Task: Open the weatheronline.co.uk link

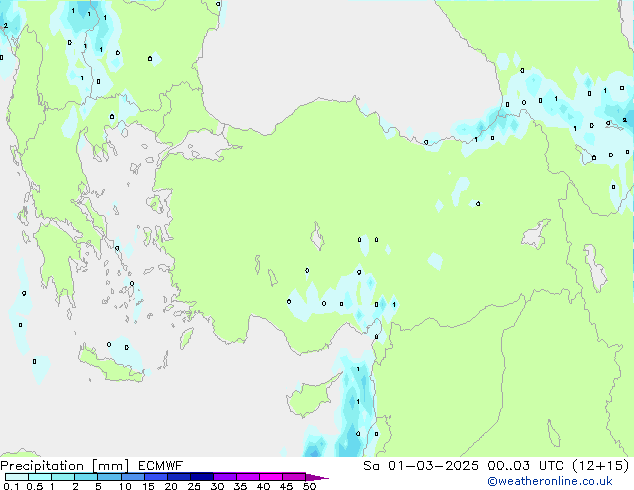Action: (x=550, y=481)
